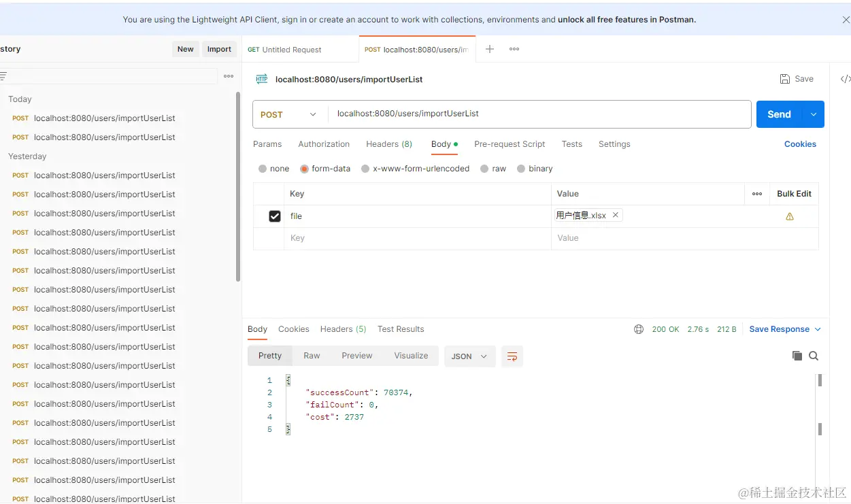Uncheck the file key checkbox
This screenshot has width=851, height=504.
pos(275,216)
